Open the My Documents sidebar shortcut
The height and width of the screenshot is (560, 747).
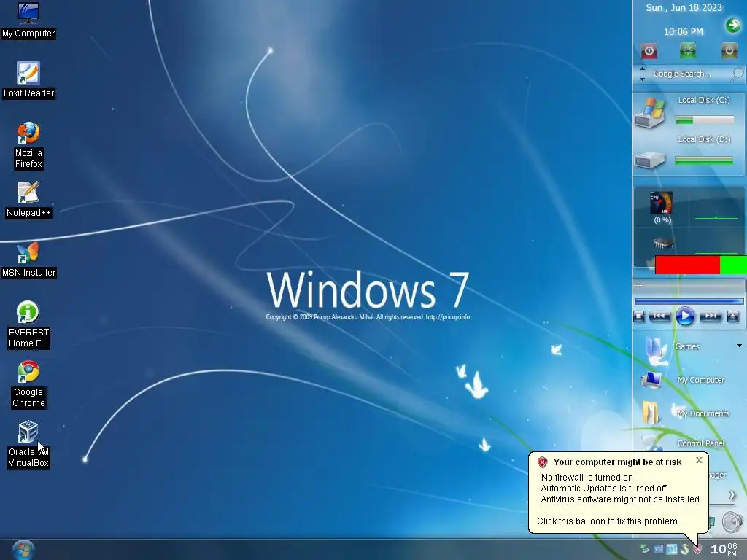pos(703,413)
